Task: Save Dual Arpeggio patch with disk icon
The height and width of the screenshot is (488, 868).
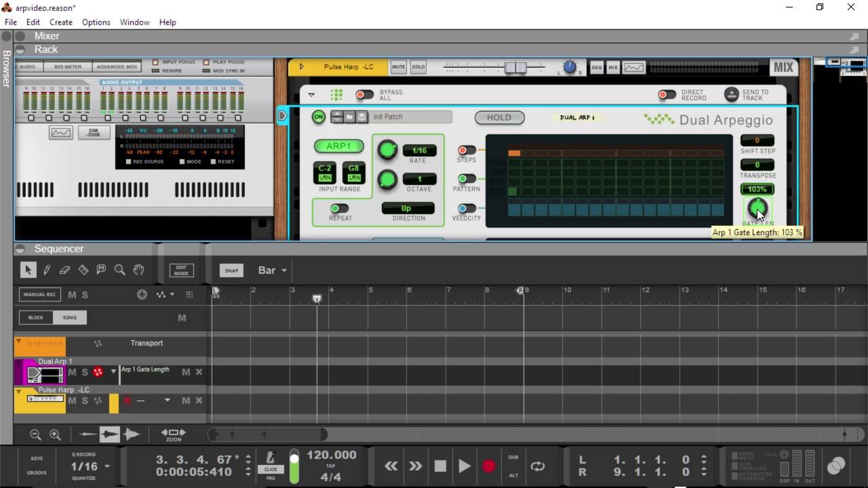Action: click(x=361, y=117)
